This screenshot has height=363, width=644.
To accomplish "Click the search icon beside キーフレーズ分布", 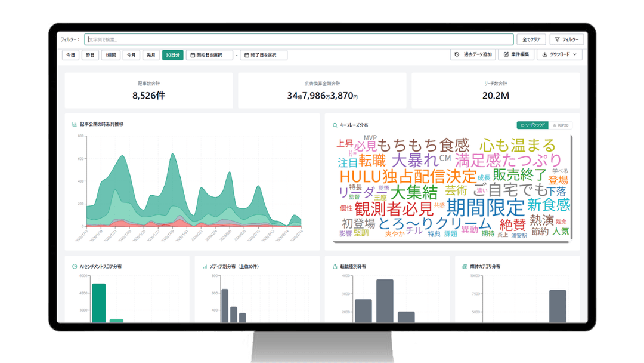I will click(335, 125).
